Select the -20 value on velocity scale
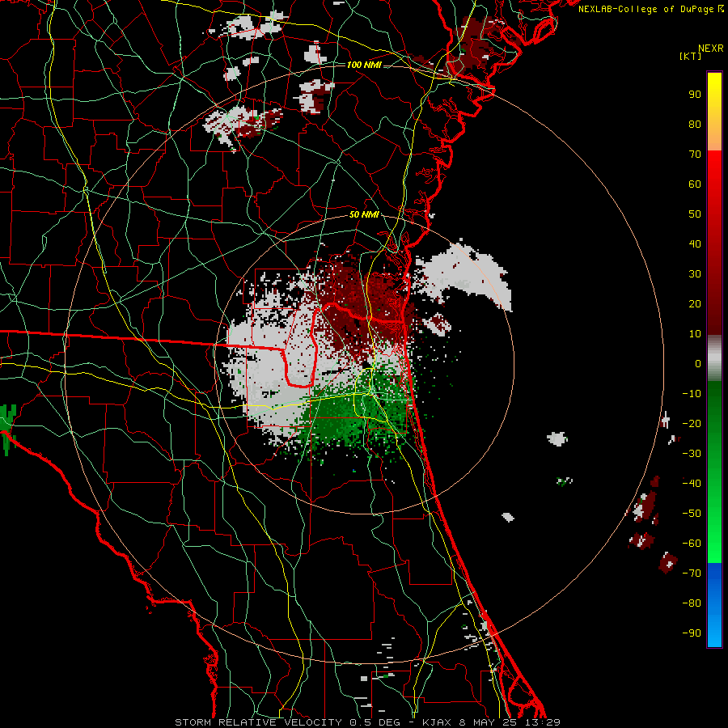The height and width of the screenshot is (728, 728). [692, 423]
